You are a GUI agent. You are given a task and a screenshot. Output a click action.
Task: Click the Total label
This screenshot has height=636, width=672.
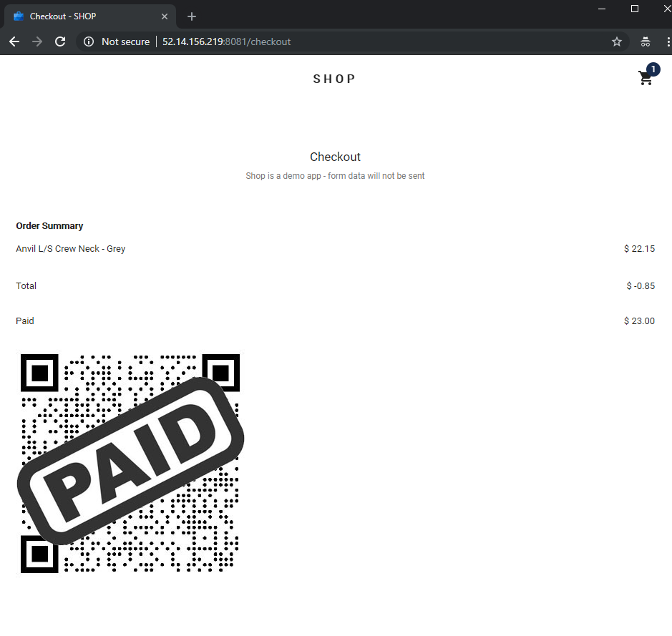click(x=26, y=285)
